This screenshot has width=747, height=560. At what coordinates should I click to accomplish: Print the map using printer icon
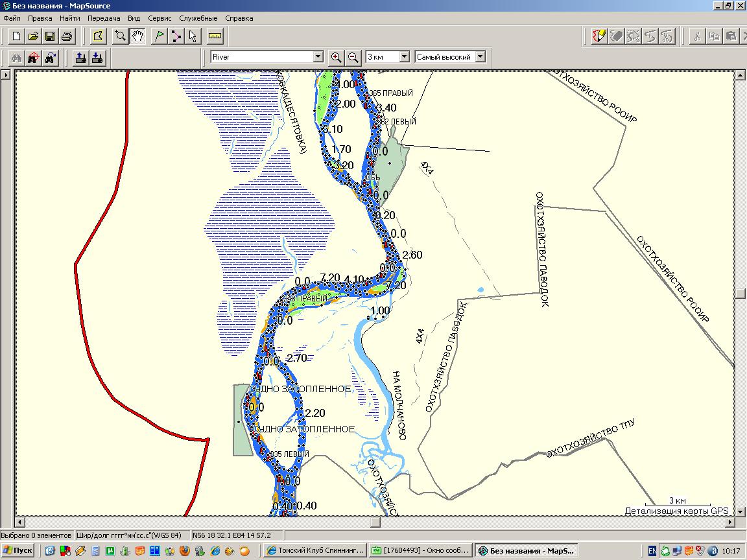coord(67,36)
